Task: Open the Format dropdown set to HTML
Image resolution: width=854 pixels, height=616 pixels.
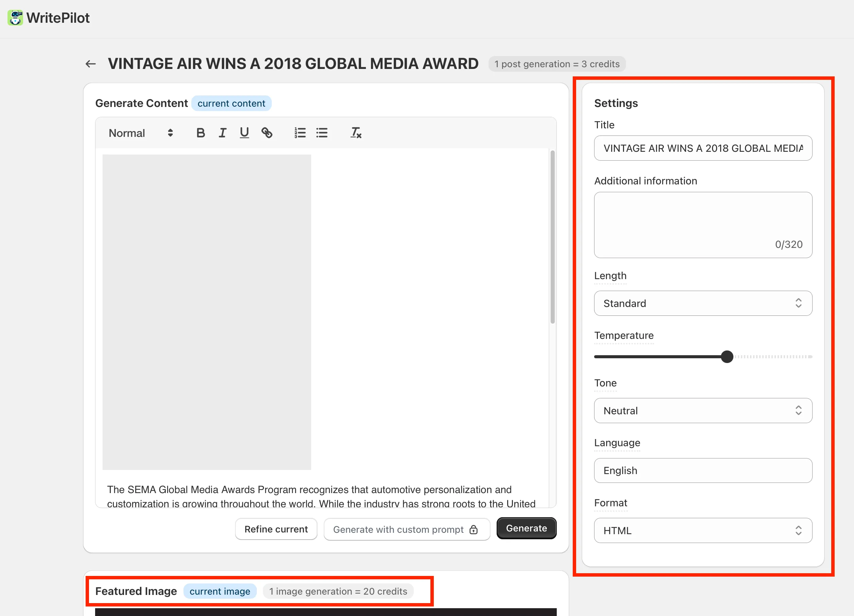Action: tap(702, 530)
